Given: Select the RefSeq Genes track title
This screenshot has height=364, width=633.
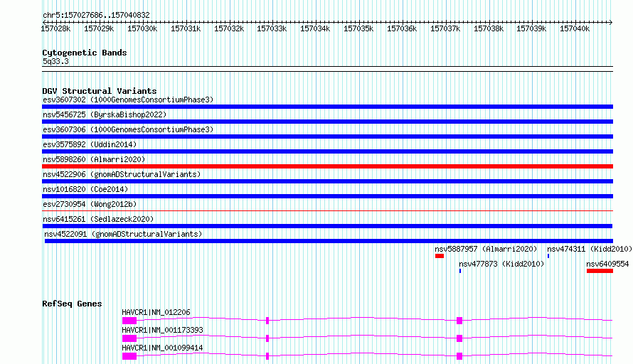Looking at the screenshot, I should coord(72,304).
